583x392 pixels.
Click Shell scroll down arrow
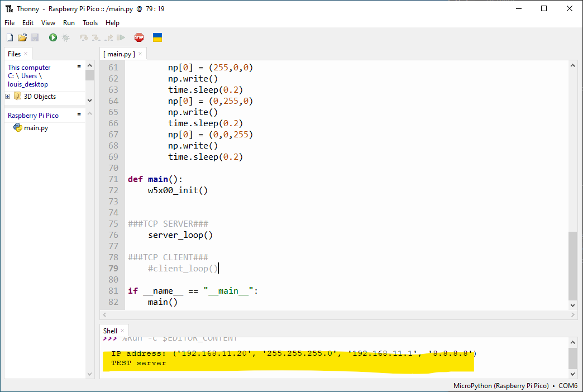coord(572,374)
